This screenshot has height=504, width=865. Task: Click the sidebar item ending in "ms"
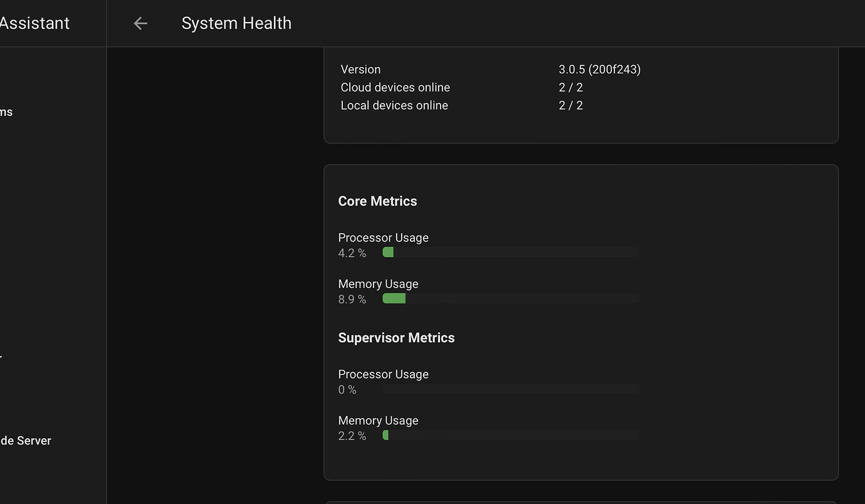tap(6, 112)
